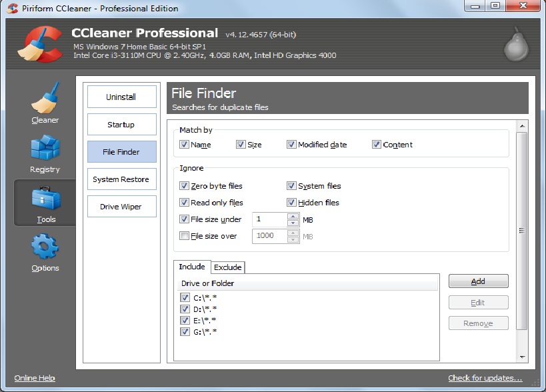Uncheck the E:\*.* drive entry

pos(185,320)
